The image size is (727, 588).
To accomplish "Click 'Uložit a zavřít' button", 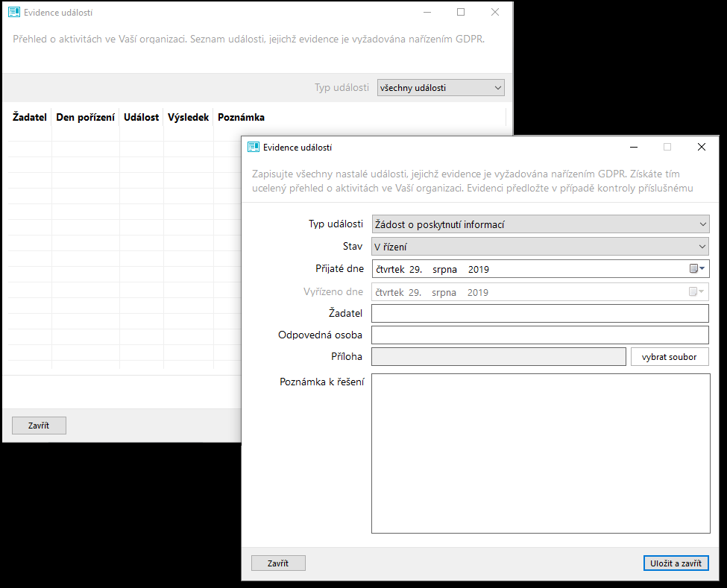I will coord(676,563).
